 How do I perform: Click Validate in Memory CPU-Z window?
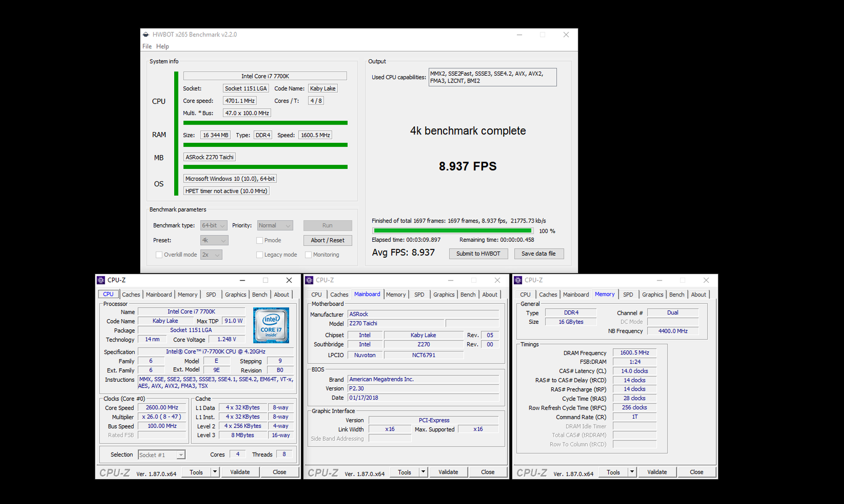click(x=657, y=472)
